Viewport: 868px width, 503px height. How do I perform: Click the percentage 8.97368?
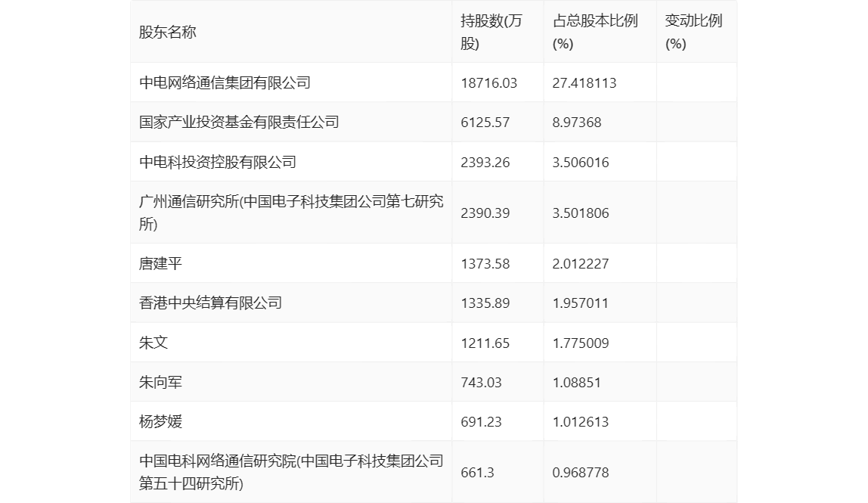[x=576, y=123]
